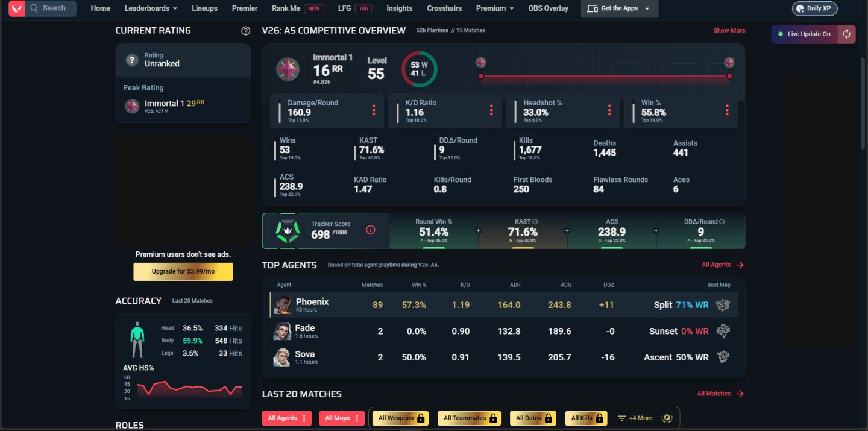Open Win % card options menu

point(727,110)
